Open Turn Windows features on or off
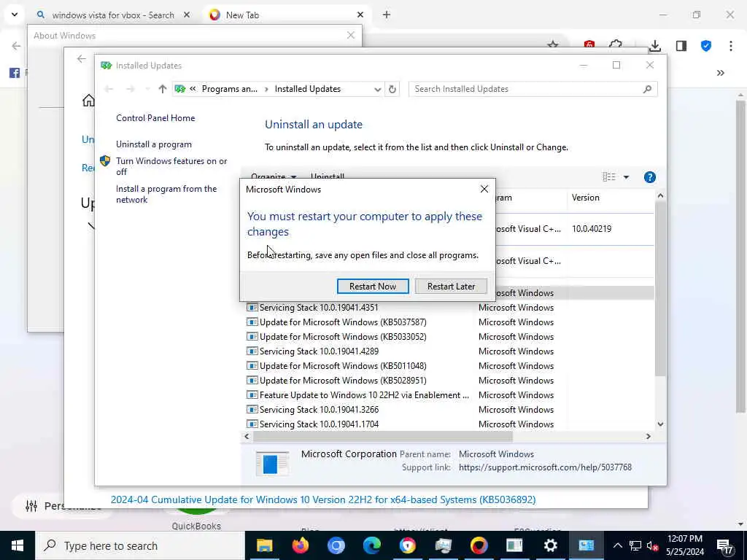The image size is (747, 560). (171, 166)
